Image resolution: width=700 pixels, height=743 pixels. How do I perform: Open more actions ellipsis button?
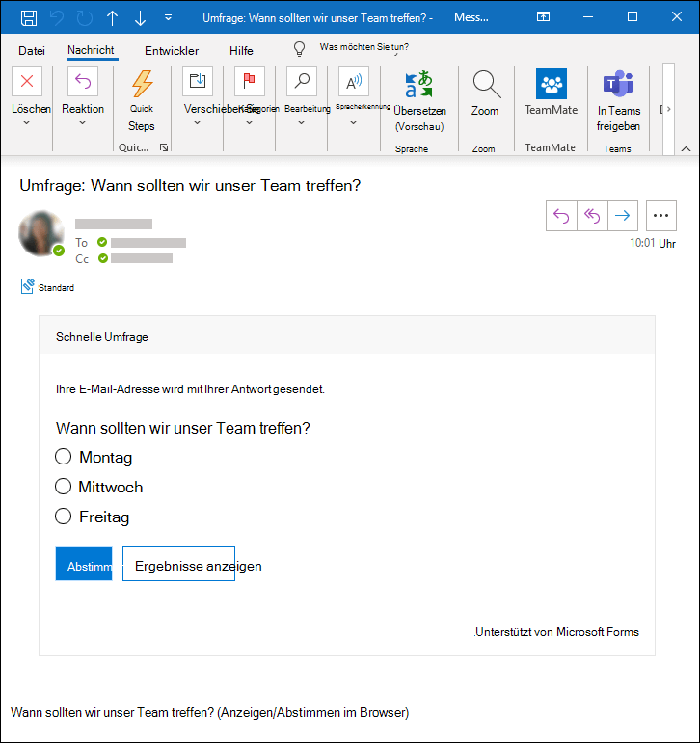click(661, 216)
